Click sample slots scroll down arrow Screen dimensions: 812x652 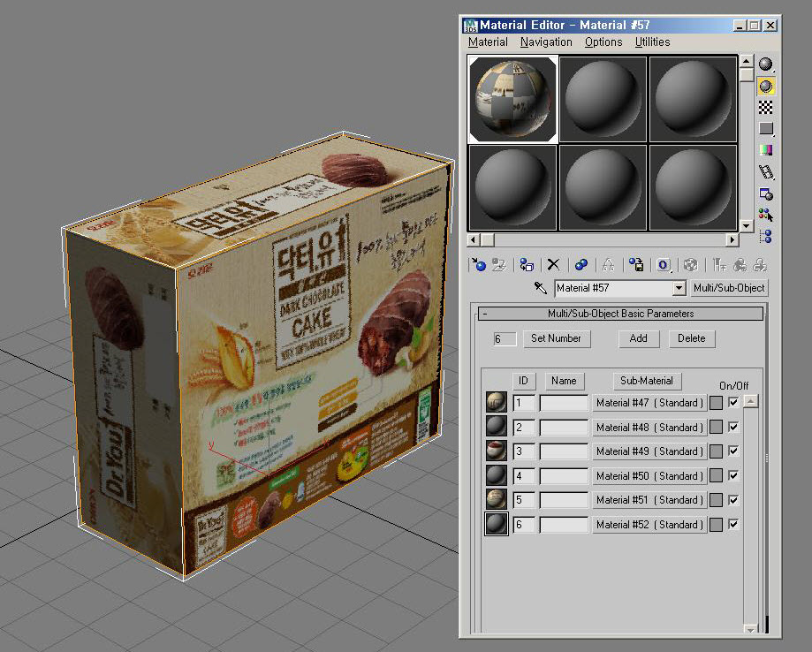(746, 226)
